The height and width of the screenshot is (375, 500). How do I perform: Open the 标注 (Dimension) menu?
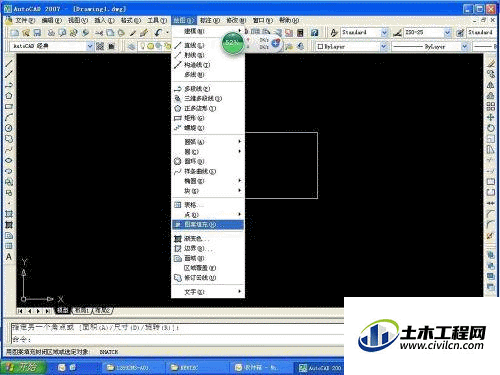[210, 21]
